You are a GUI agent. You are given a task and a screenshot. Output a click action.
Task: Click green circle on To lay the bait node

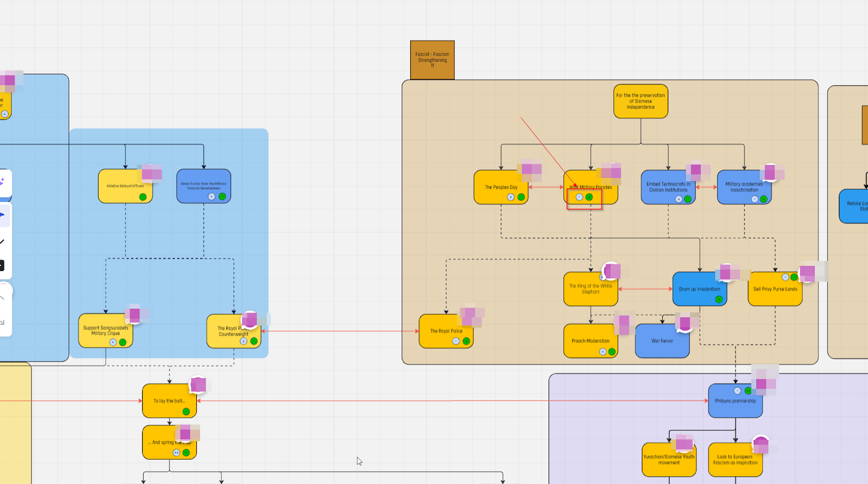point(186,411)
